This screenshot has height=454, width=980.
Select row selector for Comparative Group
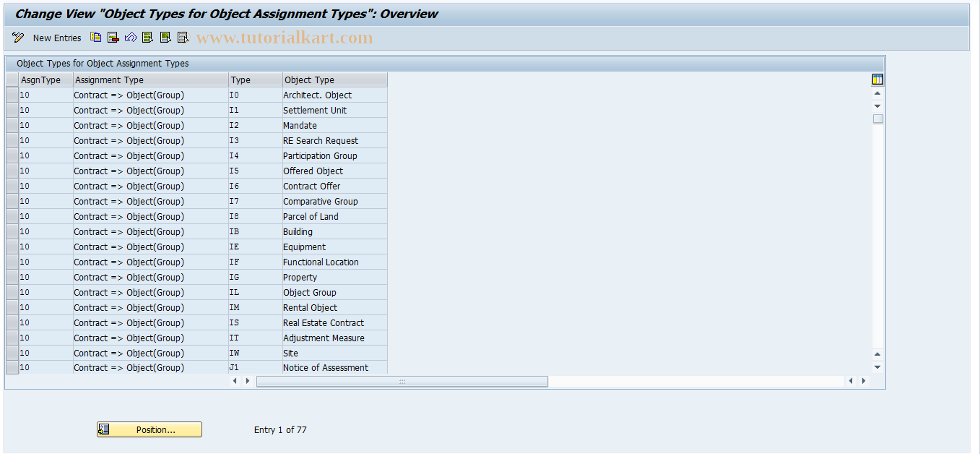pyautogui.click(x=12, y=201)
